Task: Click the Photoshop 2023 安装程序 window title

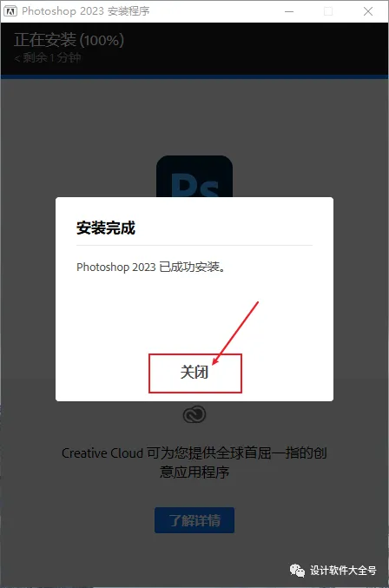Action: click(x=86, y=11)
